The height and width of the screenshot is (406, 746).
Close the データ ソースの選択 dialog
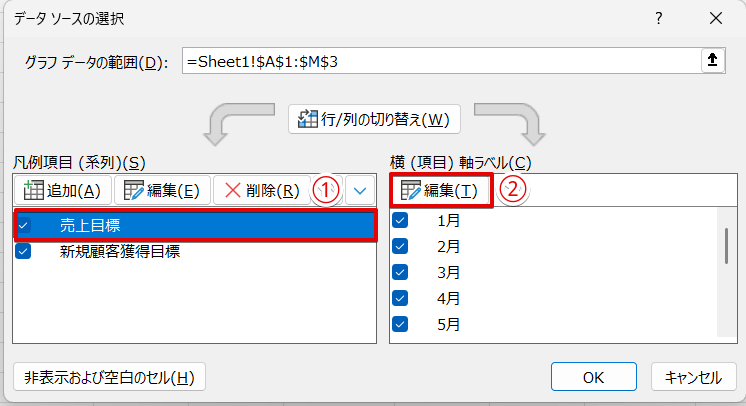pos(714,19)
